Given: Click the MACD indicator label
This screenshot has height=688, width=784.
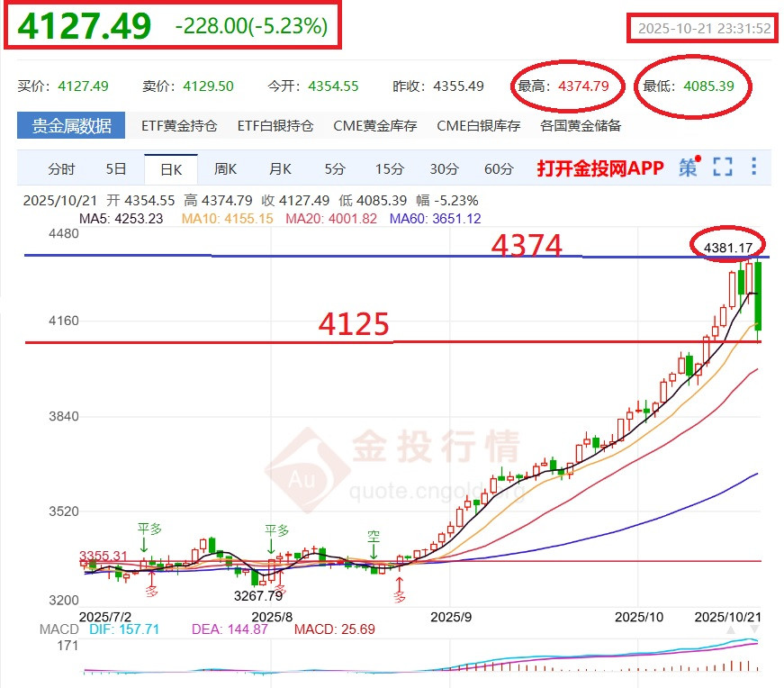Looking at the screenshot, I should pos(57,630).
